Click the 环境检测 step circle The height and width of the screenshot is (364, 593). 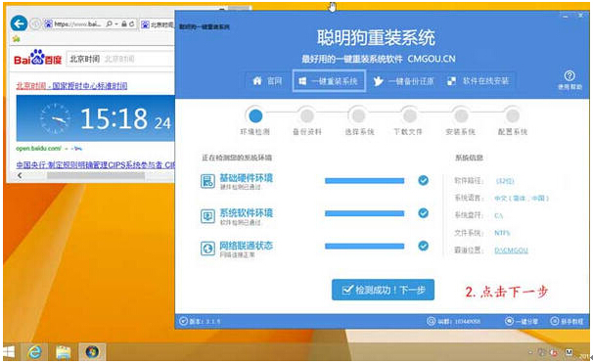(x=255, y=115)
